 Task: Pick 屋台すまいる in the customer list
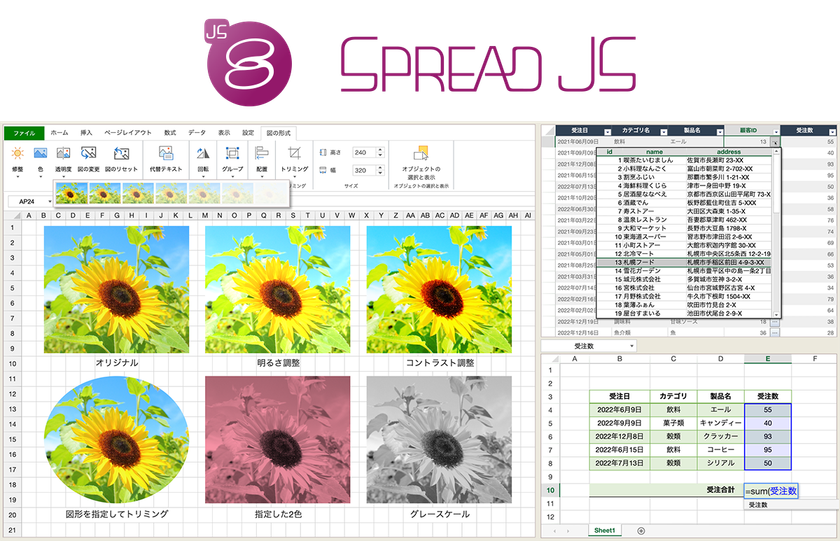tap(684, 313)
